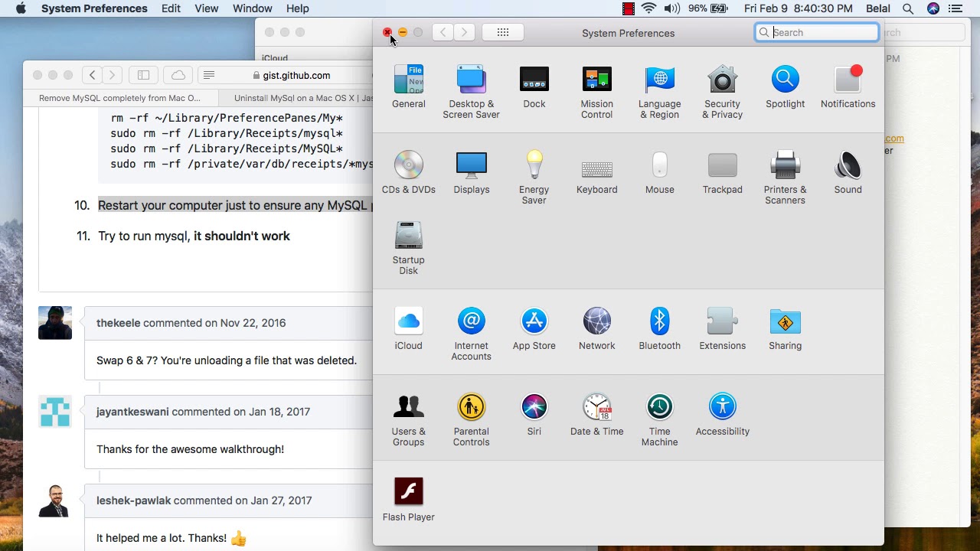Open Users & Groups preferences
This screenshot has width=980, height=551.
(x=408, y=419)
